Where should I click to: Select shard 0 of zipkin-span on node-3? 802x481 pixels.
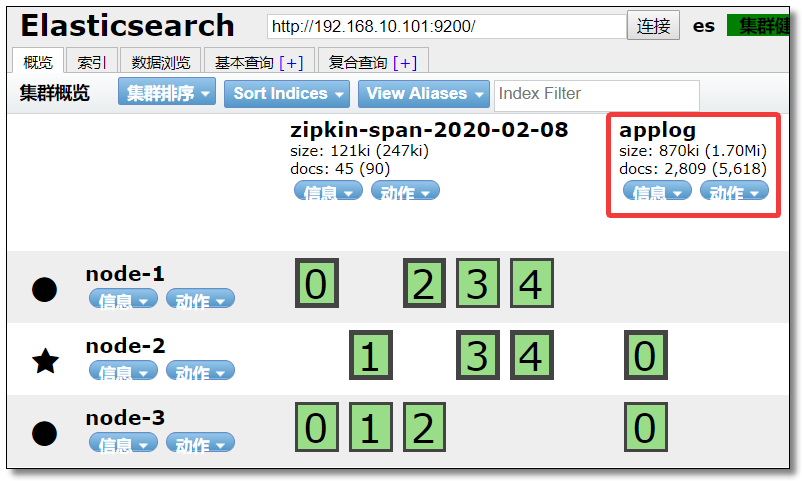pyautogui.click(x=317, y=427)
